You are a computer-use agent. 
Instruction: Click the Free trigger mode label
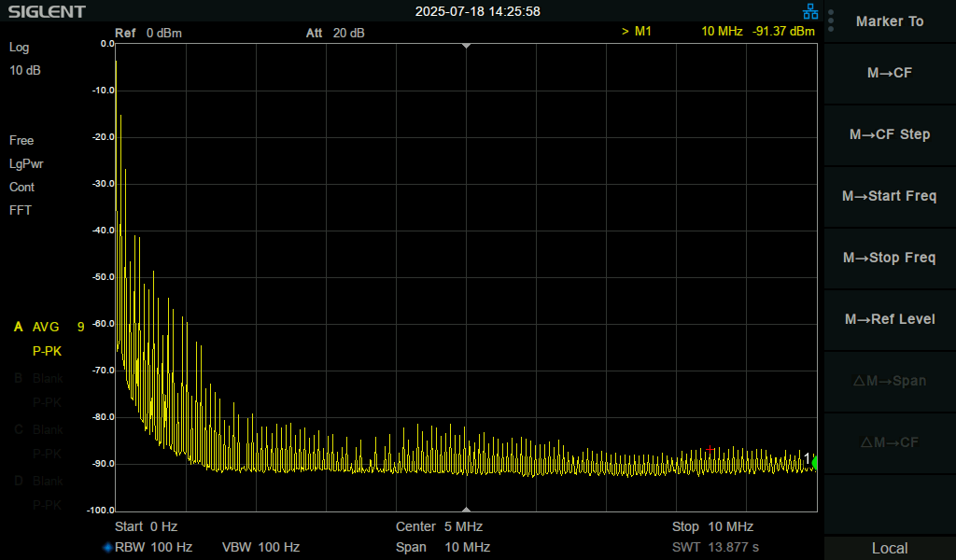click(x=21, y=141)
